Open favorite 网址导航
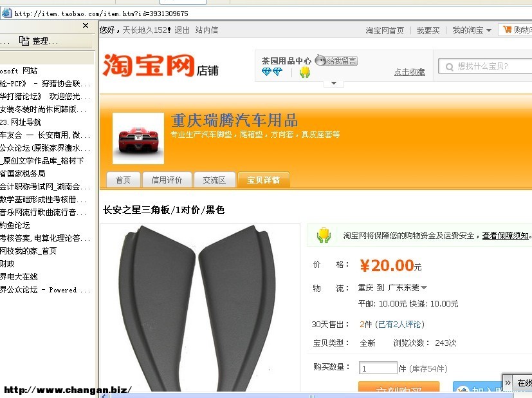The height and width of the screenshot is (398, 532). (x=21, y=122)
